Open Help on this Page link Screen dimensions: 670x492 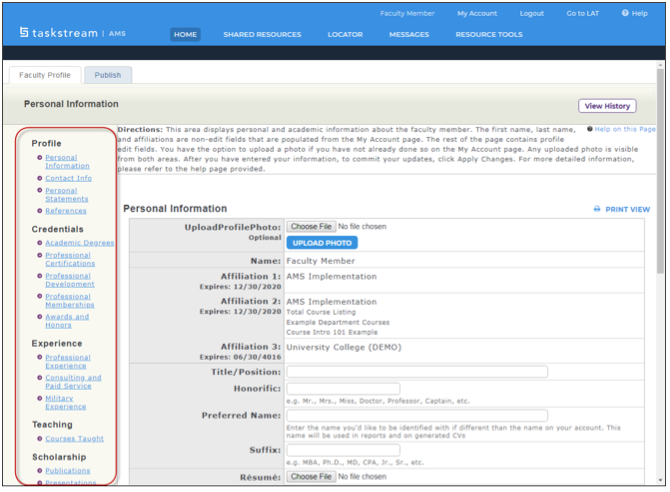pyautogui.click(x=625, y=129)
